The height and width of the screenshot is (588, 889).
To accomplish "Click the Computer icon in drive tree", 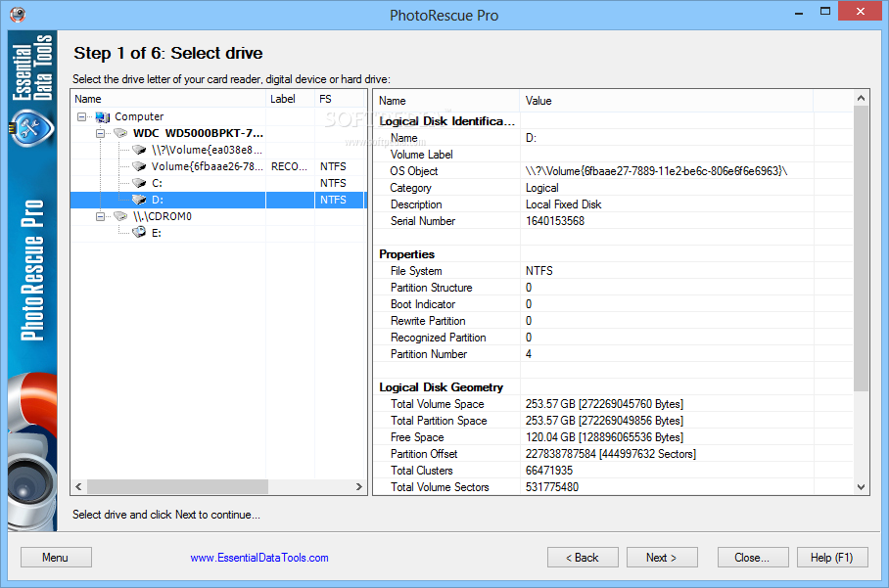I will tap(103, 116).
